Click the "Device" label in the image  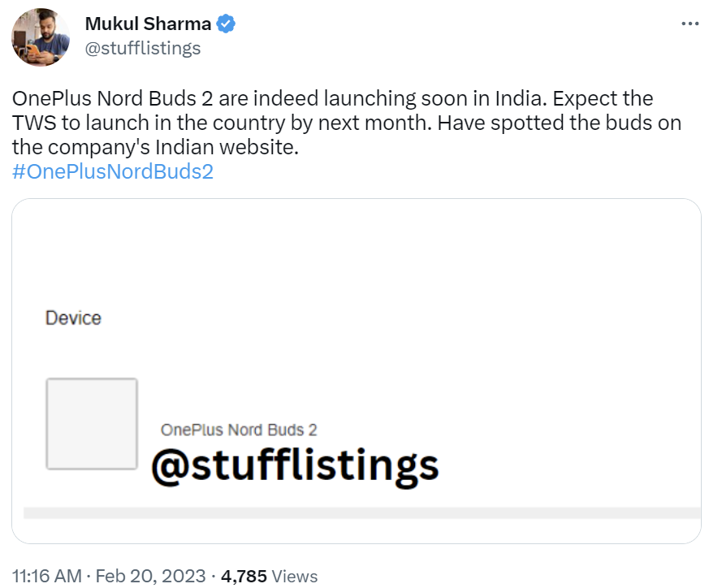[73, 318]
